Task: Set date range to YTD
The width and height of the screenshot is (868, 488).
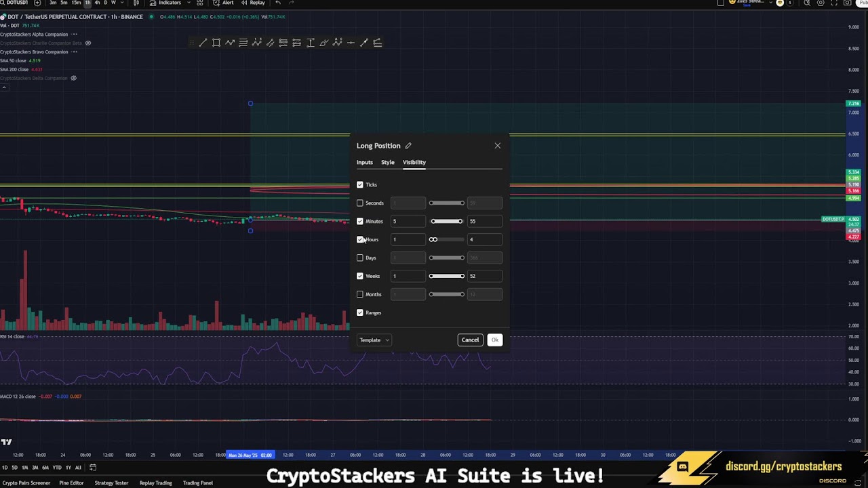Action: [x=56, y=468]
